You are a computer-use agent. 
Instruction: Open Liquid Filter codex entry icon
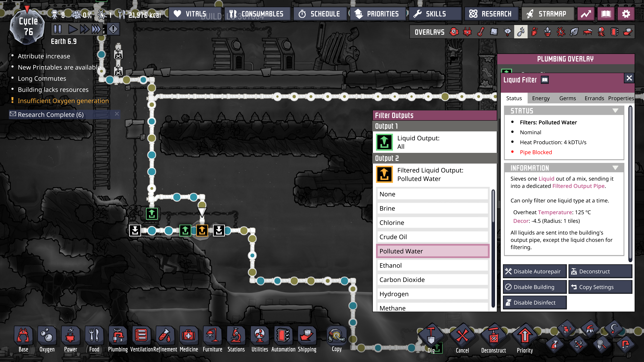point(545,80)
